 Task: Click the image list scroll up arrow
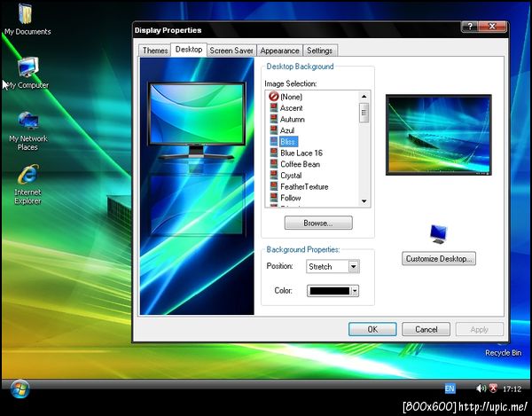364,97
